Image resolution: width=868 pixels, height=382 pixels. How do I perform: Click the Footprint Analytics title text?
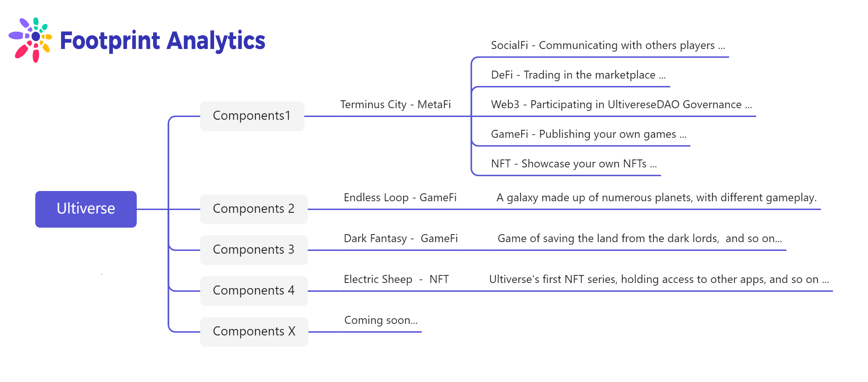click(x=163, y=41)
